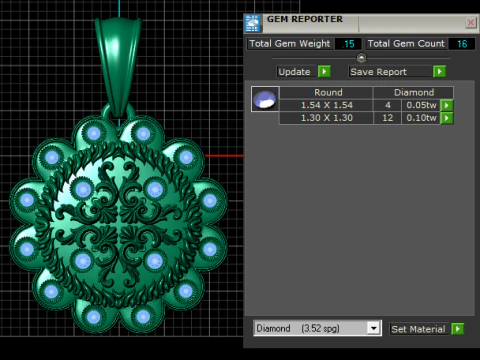Select the round gem thumbnail in the report

265,99
